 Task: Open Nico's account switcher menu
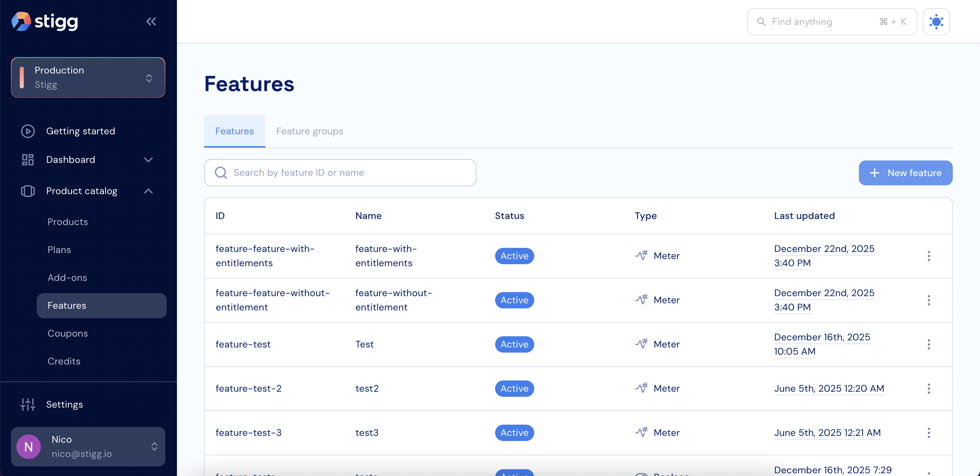88,446
